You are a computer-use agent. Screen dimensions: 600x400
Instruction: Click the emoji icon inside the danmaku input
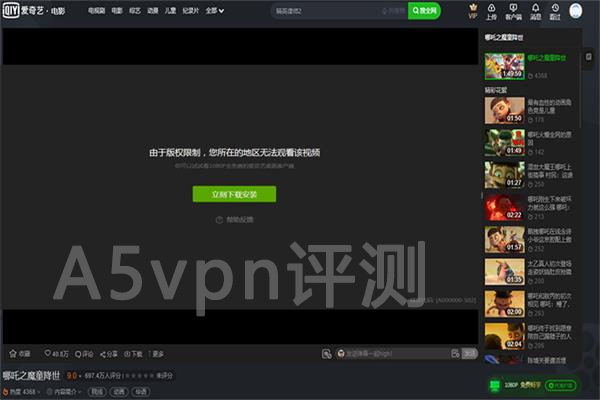click(341, 354)
